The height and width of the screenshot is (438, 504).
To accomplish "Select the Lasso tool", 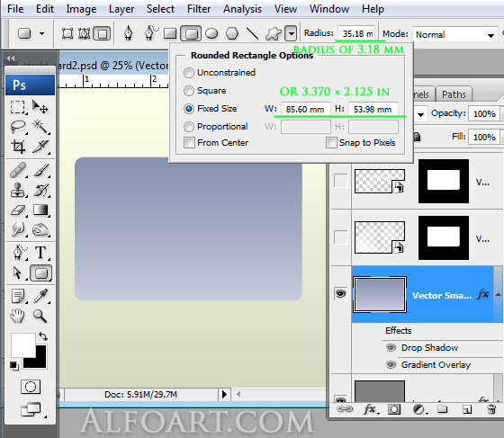I will (x=18, y=127).
